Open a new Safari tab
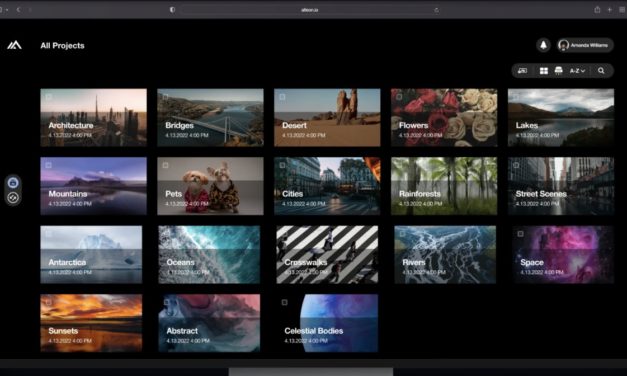This screenshot has height=376, width=627. [609, 10]
